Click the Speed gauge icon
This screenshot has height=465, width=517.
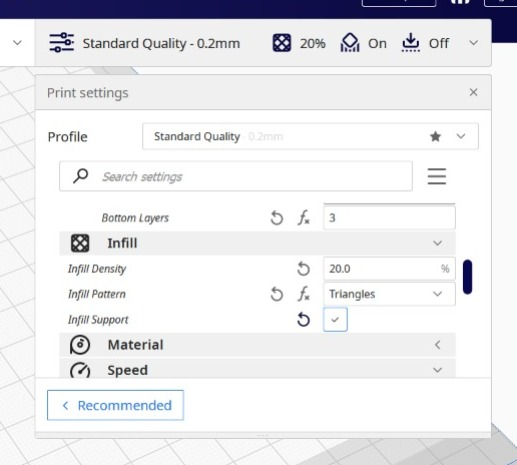(x=80, y=369)
